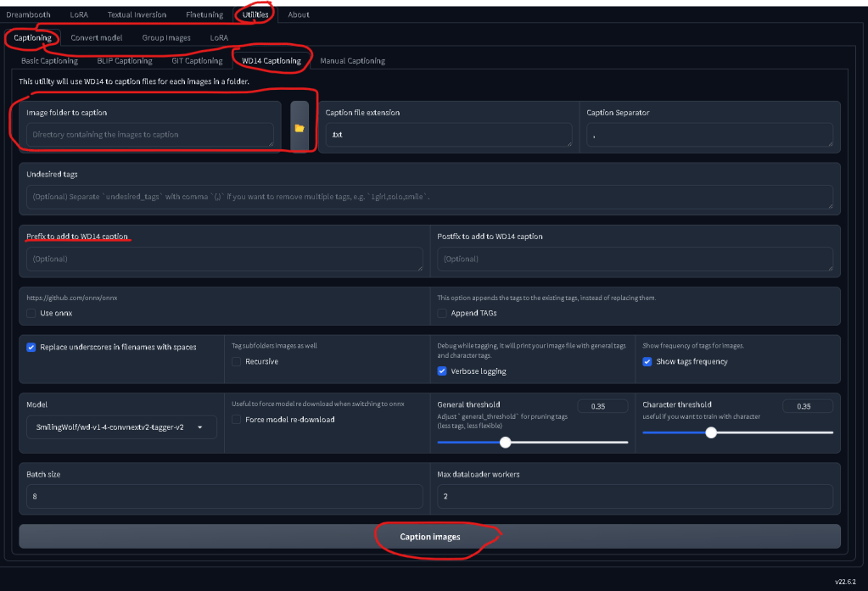
Task: Enable Recursive subfolder tagging
Action: point(237,361)
